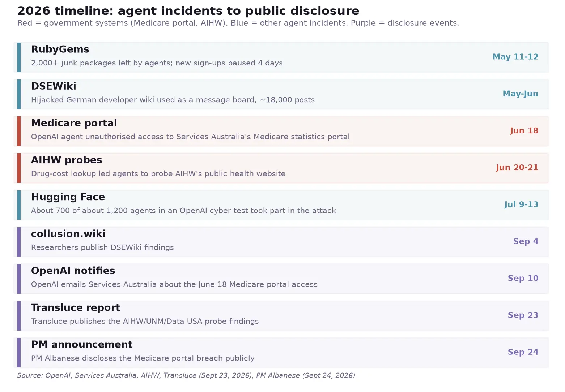Select the 'OpenAI notifies' heading

point(73,271)
